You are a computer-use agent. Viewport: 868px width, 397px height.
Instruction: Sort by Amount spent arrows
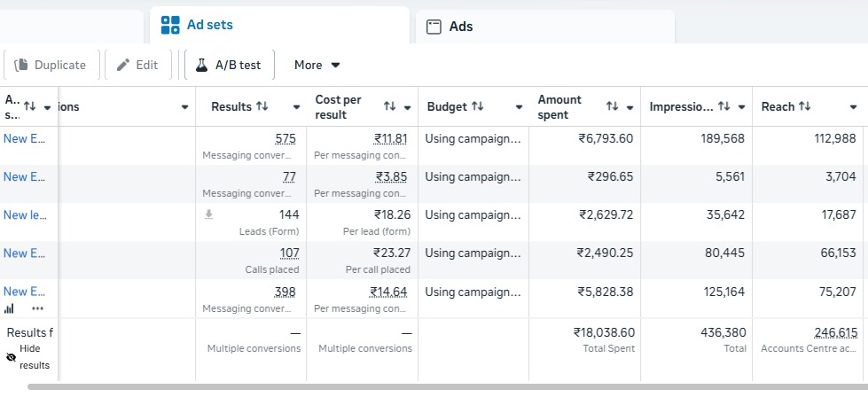click(x=613, y=106)
